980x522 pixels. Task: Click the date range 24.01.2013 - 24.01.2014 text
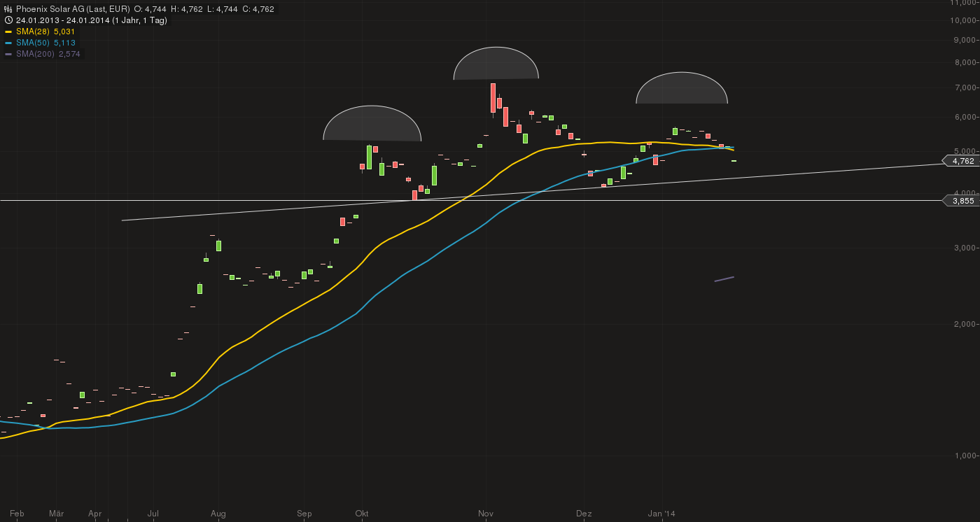point(62,20)
